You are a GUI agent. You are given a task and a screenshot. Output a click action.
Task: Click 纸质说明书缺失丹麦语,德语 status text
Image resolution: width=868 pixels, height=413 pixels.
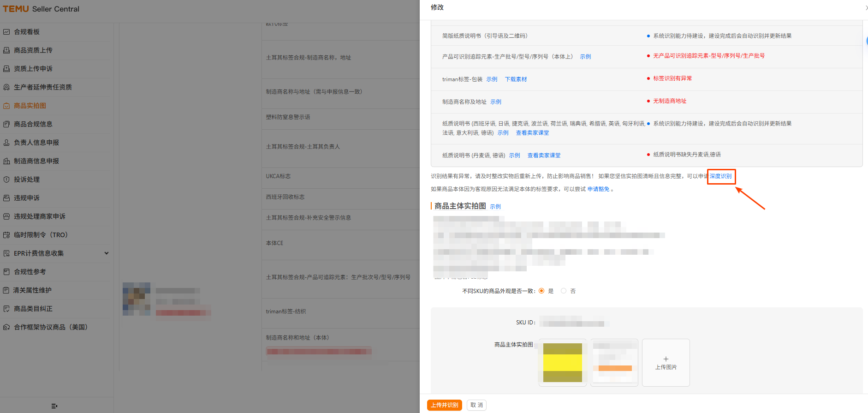(x=687, y=155)
